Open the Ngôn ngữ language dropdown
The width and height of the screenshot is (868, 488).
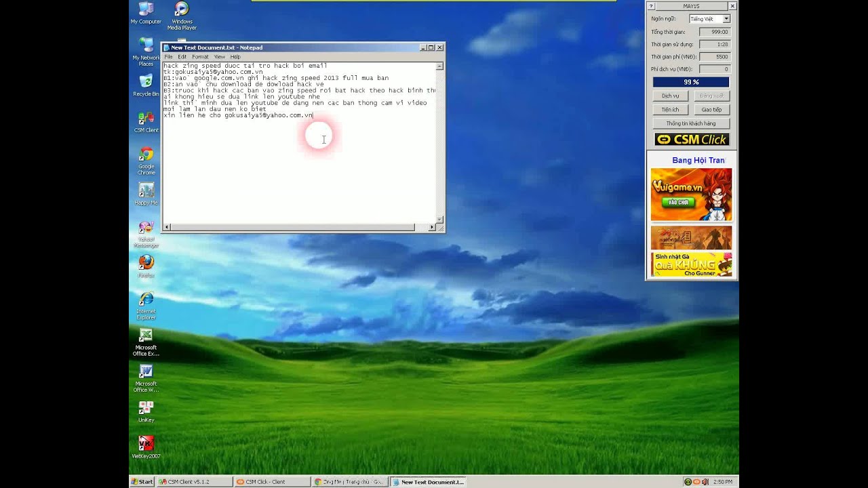pyautogui.click(x=709, y=19)
